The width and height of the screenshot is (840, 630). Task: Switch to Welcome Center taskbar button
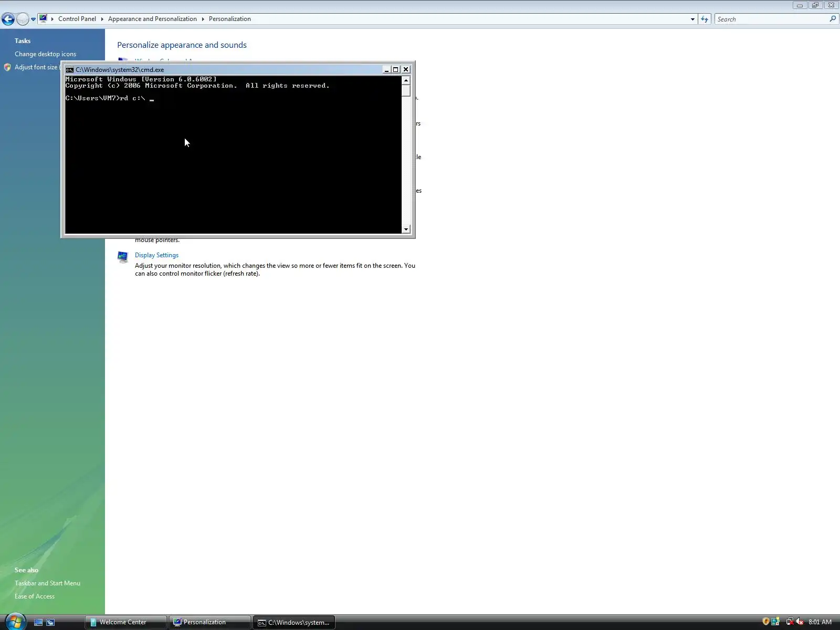[x=126, y=622]
